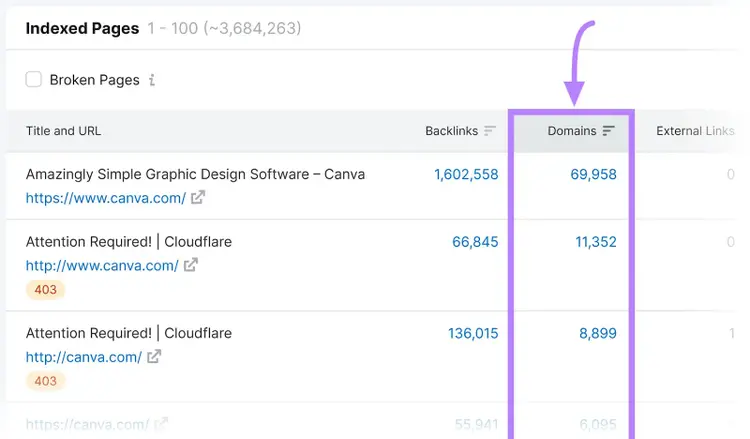Click external links value 1 in http://canva.com/ row
The image size is (750, 439).
(731, 333)
